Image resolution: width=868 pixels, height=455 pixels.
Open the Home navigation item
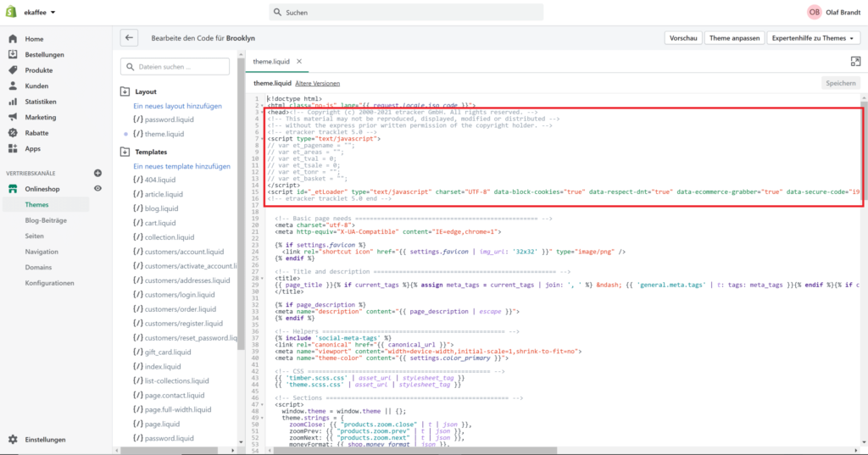[34, 39]
